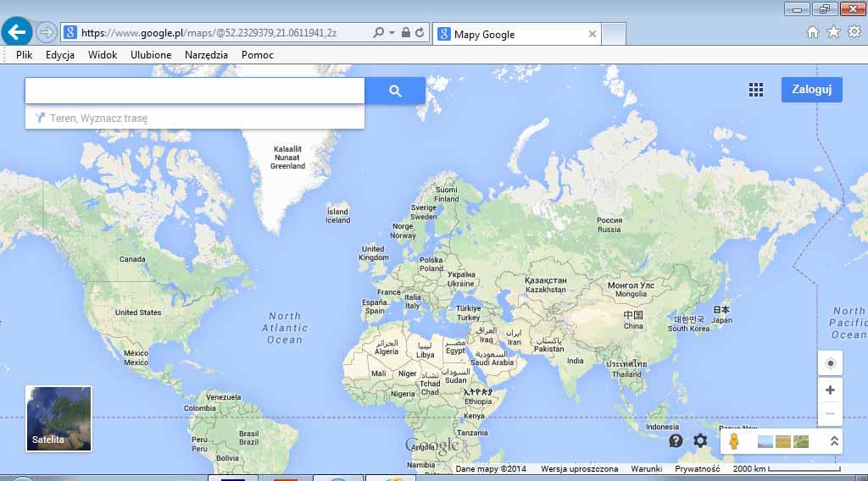
Task: Zoom out with the minus button
Action: click(x=830, y=413)
